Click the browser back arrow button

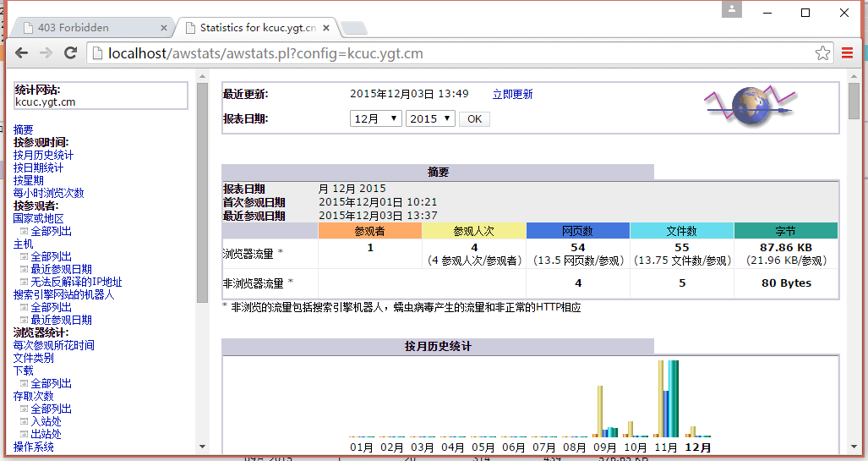(22, 53)
